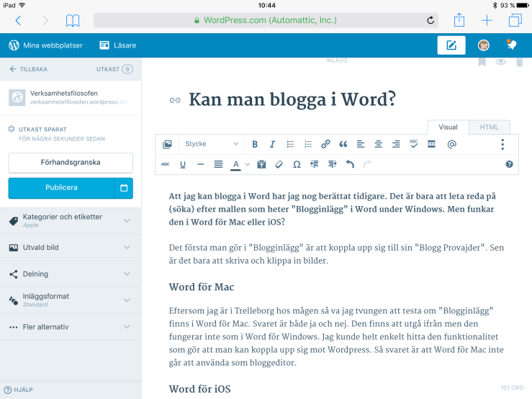Insert the Read More tag
Image resolution: width=532 pixels, height=399 pixels.
(431, 144)
